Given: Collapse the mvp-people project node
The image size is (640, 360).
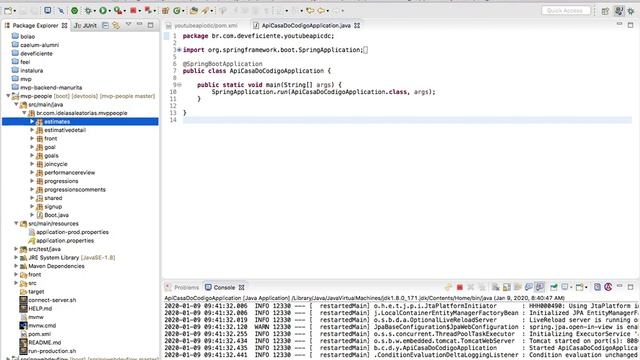Looking at the screenshot, I should click(8, 96).
